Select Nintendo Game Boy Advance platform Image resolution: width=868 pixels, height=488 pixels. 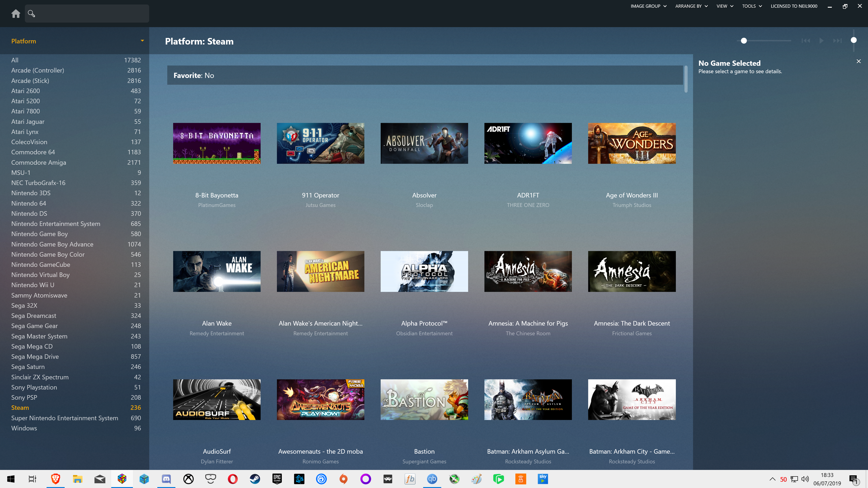(x=76, y=244)
